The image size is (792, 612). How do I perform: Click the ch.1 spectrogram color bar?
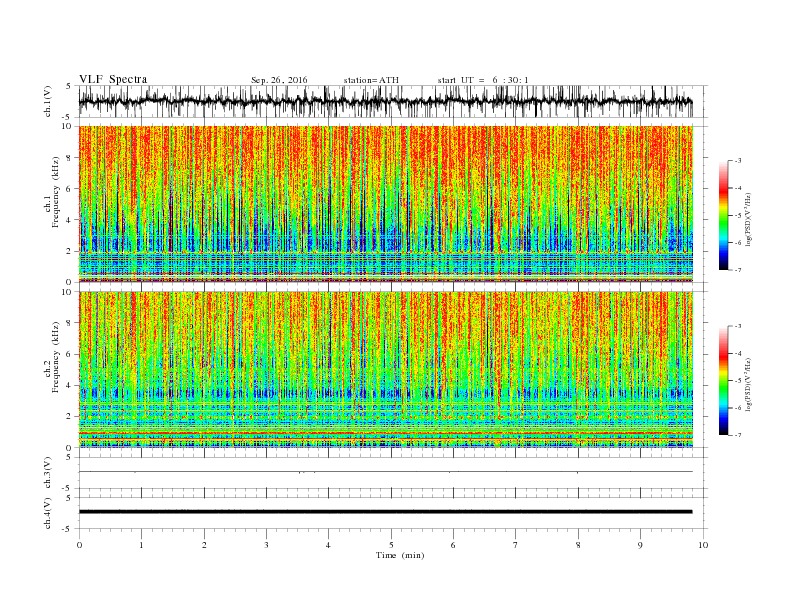tap(724, 215)
